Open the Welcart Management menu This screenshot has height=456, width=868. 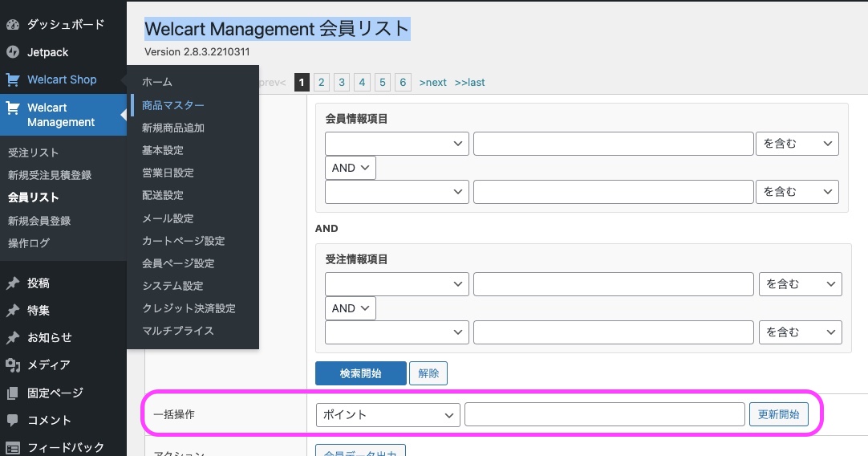[61, 115]
